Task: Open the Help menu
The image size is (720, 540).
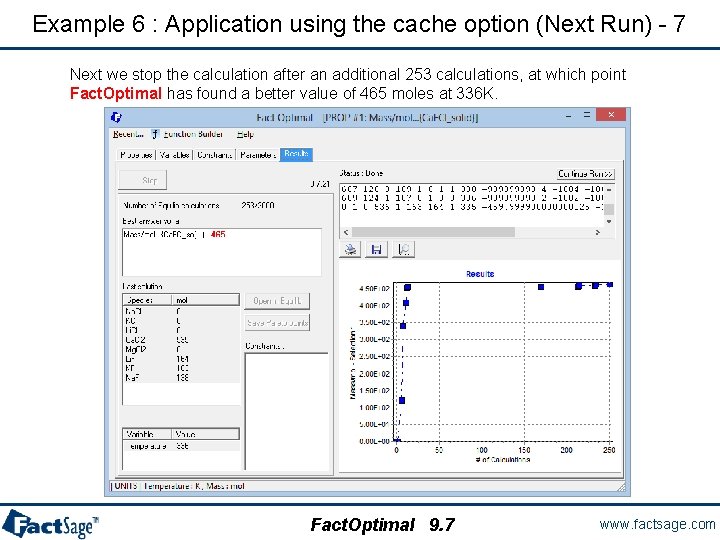Action: (x=245, y=134)
